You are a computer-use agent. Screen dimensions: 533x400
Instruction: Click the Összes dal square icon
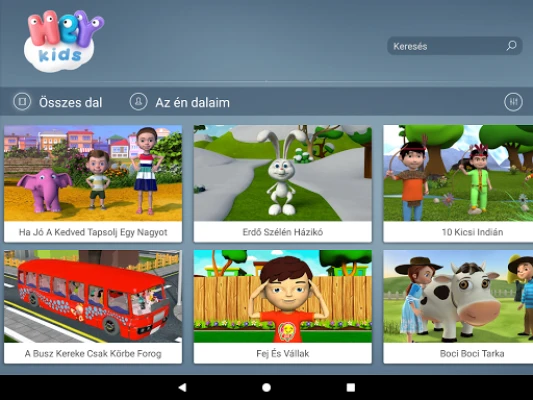click(22, 102)
